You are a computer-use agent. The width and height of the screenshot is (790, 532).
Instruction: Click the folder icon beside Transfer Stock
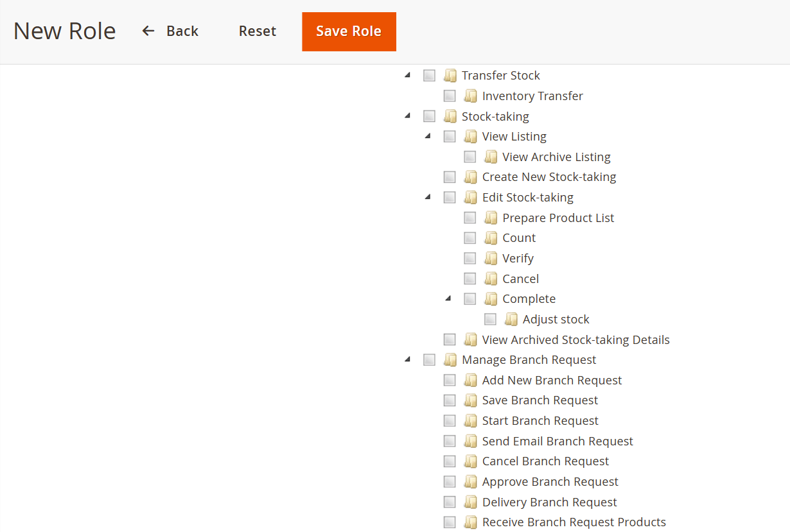(450, 76)
